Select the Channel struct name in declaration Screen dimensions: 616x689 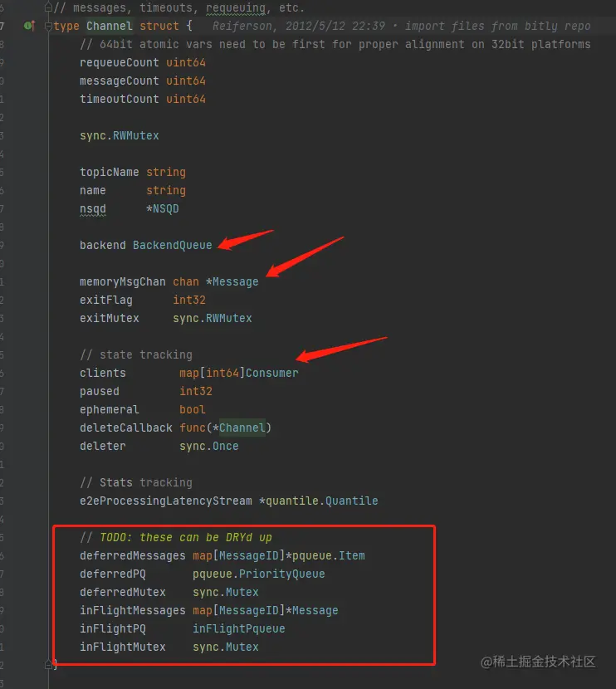(x=109, y=26)
